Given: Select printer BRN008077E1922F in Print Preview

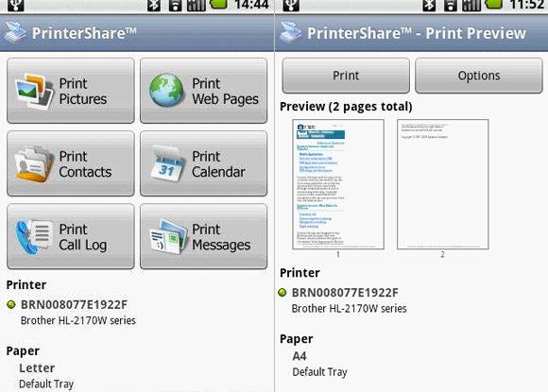Looking at the screenshot, I should pyautogui.click(x=345, y=293).
